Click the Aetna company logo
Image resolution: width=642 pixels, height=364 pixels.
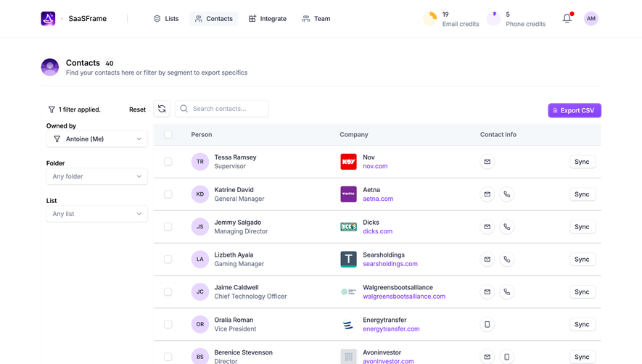[x=348, y=194]
